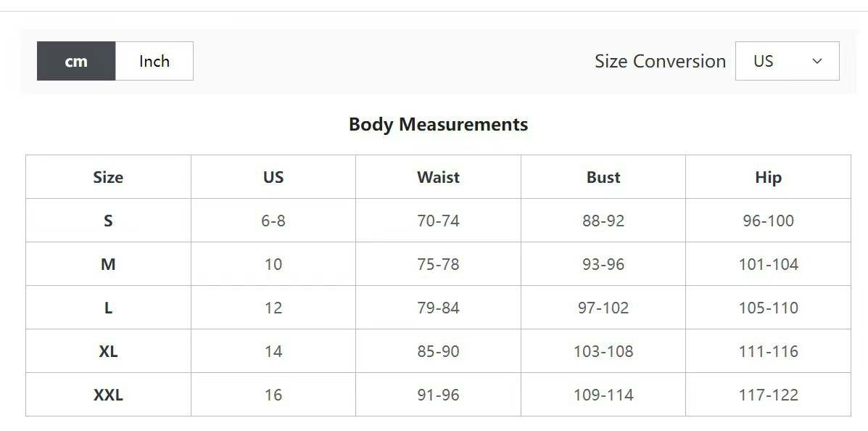Switch measurement units to Inch
This screenshot has width=868, height=431.
(x=154, y=61)
